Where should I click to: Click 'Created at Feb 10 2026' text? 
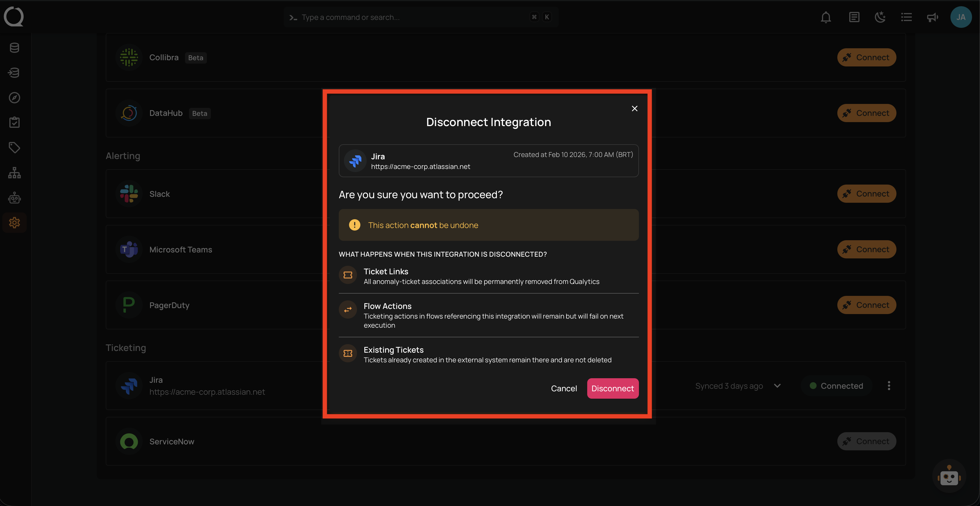573,154
